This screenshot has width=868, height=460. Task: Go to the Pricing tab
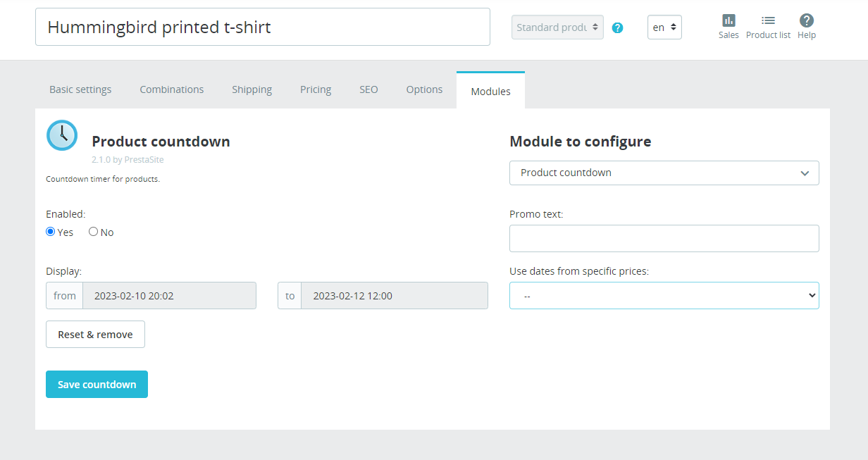click(316, 89)
